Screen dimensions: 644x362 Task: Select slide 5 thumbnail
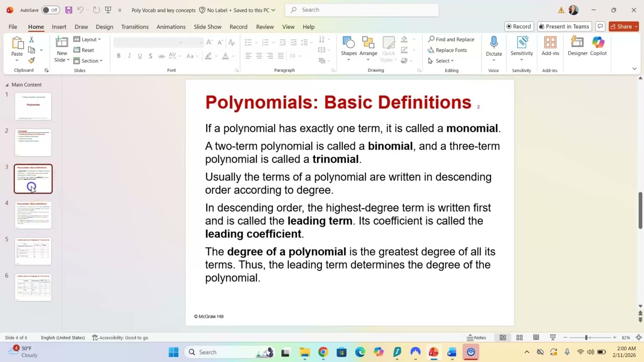coord(33,251)
